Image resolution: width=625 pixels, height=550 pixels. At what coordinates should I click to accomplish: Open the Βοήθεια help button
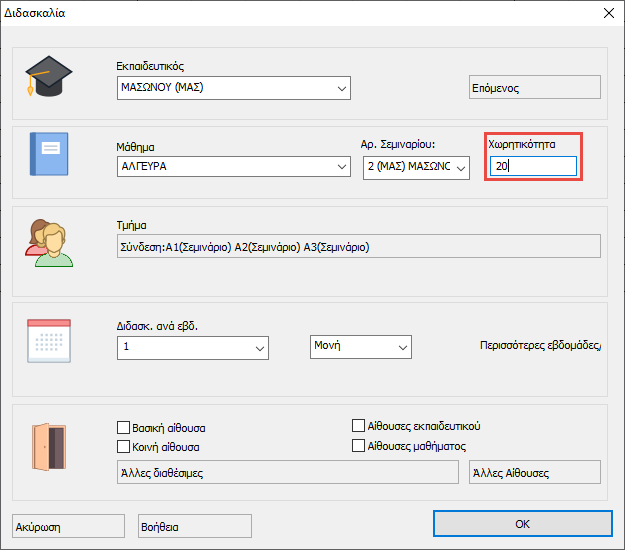(x=194, y=526)
